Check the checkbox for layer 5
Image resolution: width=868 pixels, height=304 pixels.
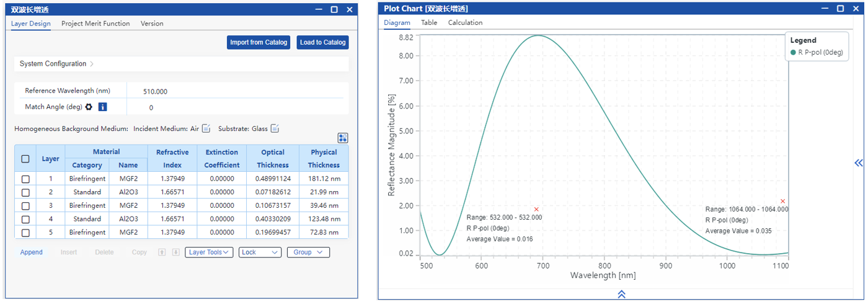pyautogui.click(x=25, y=233)
